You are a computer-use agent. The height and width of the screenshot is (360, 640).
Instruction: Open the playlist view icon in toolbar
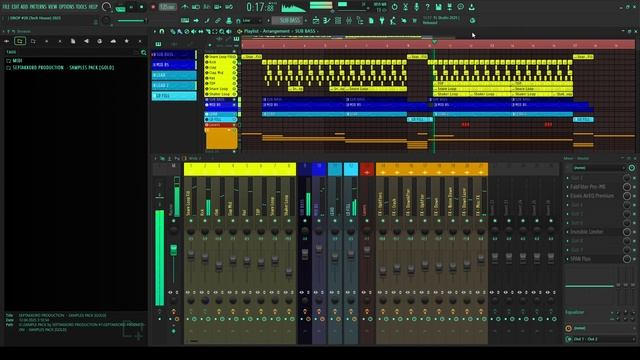click(x=316, y=20)
